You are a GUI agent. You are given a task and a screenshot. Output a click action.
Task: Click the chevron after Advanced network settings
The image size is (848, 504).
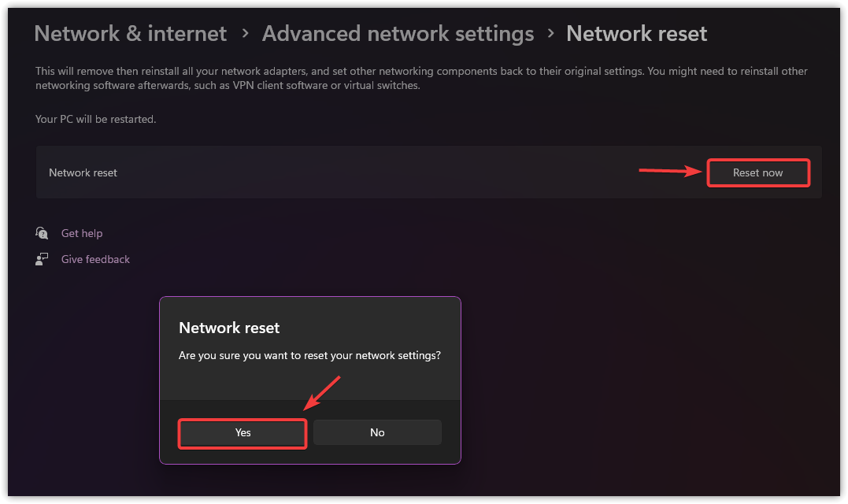550,34
